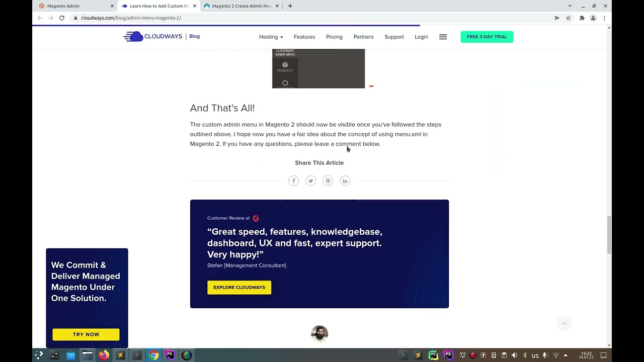Image resolution: width=644 pixels, height=362 pixels.
Task: Go back to the previous page
Action: coord(40,18)
